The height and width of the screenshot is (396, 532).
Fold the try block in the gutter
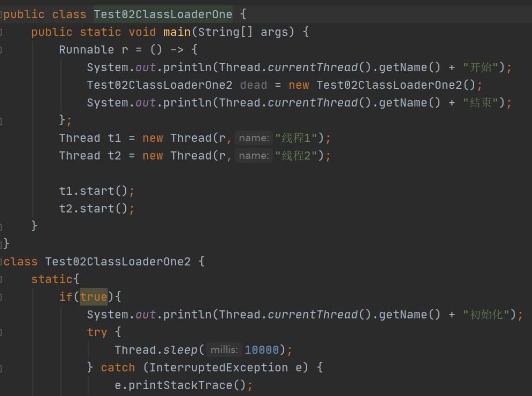click(x=2, y=332)
